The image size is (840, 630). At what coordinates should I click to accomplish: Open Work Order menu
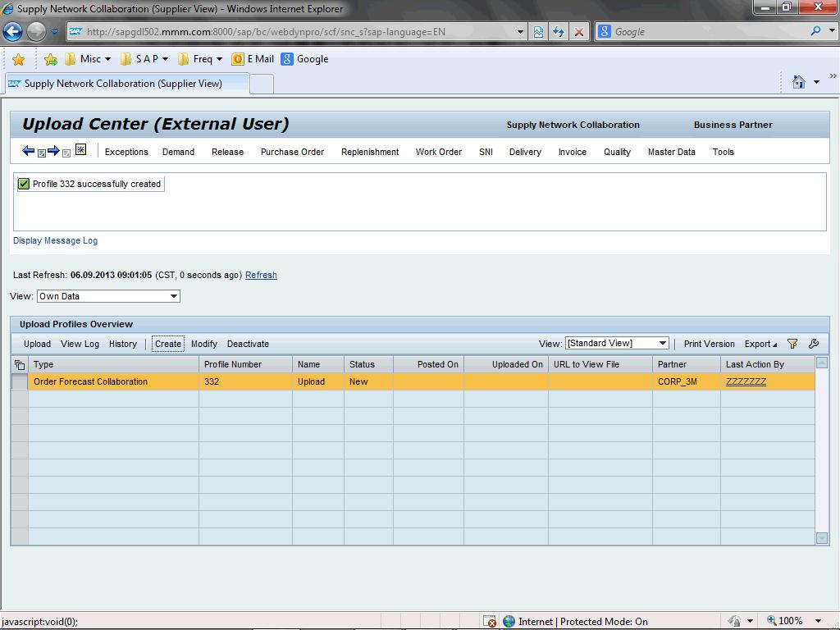(439, 152)
